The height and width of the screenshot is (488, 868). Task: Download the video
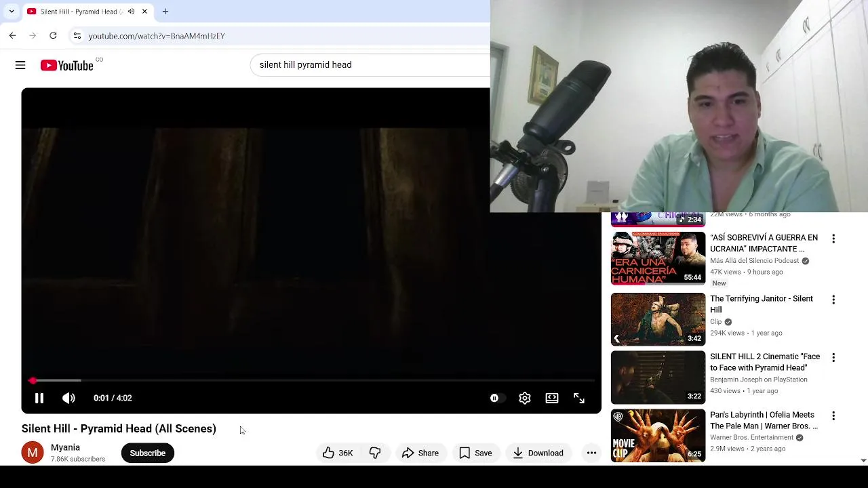click(538, 453)
